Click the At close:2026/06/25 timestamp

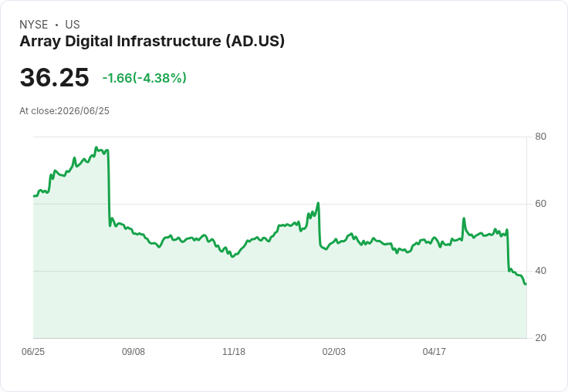65,111
